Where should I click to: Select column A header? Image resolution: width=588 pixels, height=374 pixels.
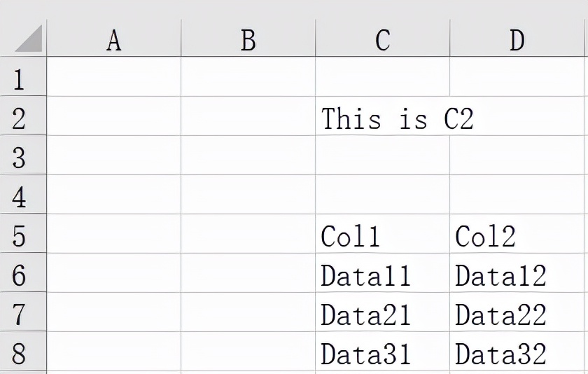click(x=114, y=39)
